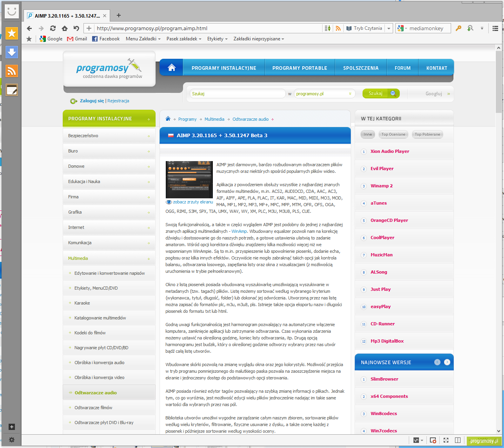Open the new tab with the plus

click(119, 16)
